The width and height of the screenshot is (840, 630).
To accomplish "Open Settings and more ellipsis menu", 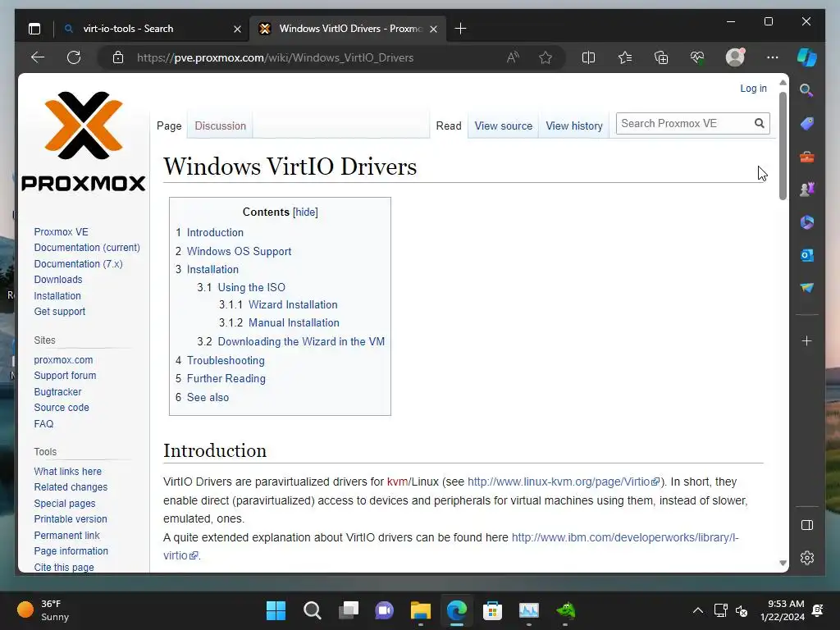I will tap(772, 57).
